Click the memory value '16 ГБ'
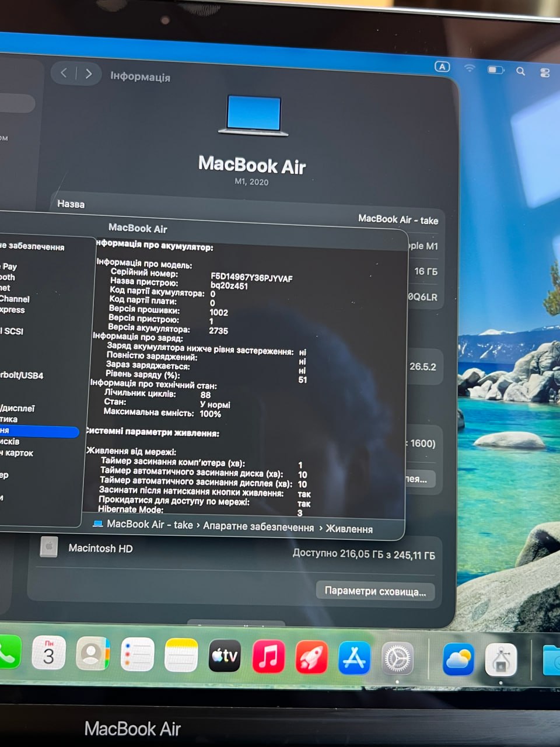 click(426, 271)
